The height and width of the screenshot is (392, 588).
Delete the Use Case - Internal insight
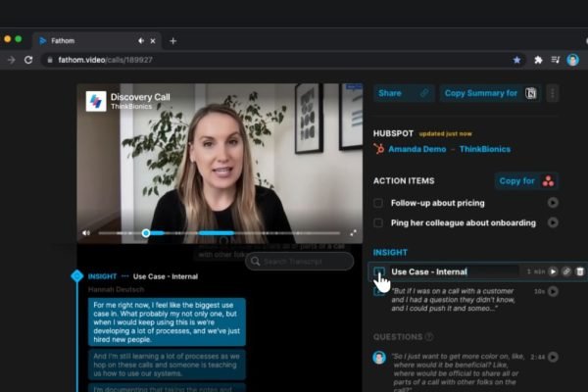point(579,271)
